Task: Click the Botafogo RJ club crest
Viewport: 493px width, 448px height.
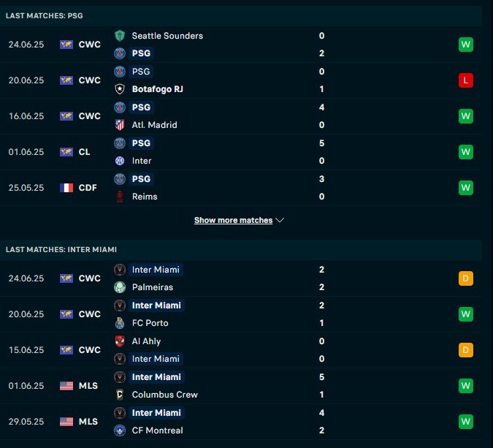Action: coord(120,89)
